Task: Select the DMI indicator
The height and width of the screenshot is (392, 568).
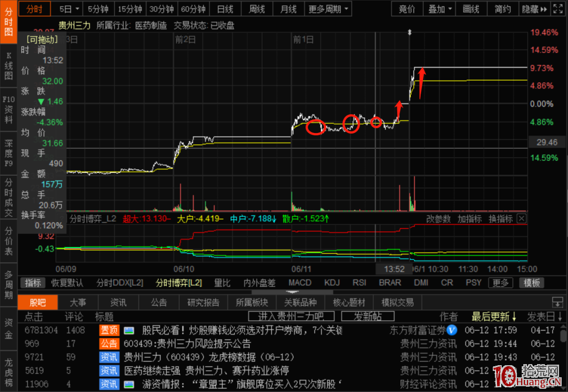Action: (x=421, y=283)
